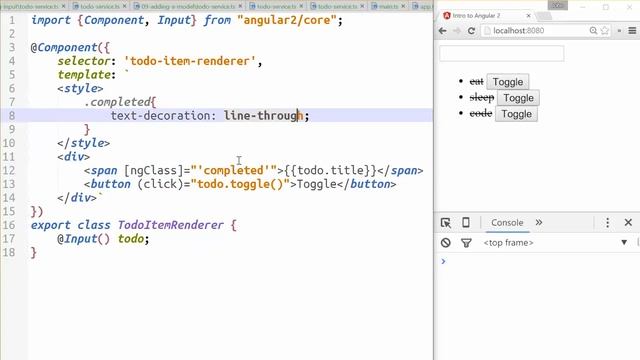The width and height of the screenshot is (640, 360).
Task: Click the 'todo-item-renderer' selector string
Action: coord(190,61)
